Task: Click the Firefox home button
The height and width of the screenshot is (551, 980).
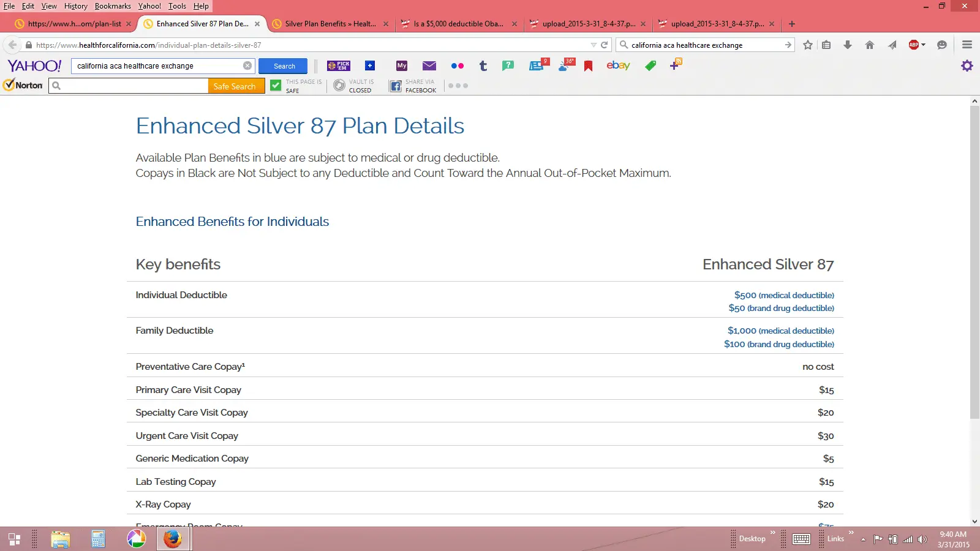Action: (x=869, y=45)
